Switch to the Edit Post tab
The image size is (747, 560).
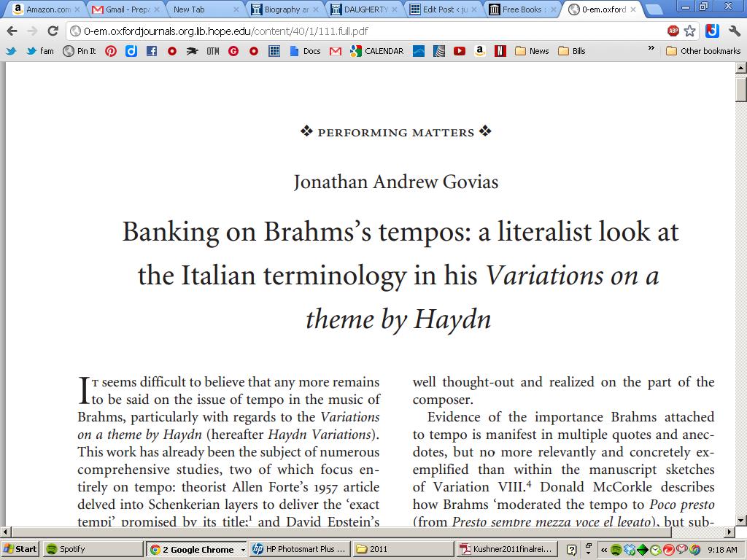(x=443, y=9)
